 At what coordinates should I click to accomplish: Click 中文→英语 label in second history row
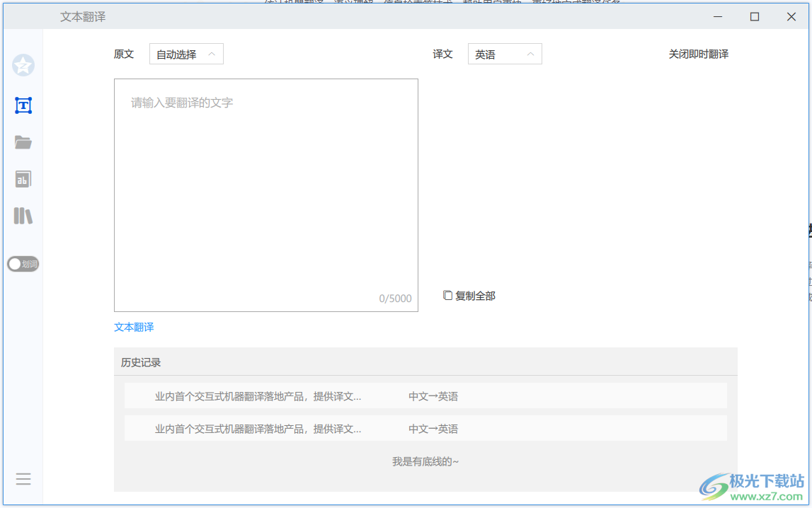[433, 429]
